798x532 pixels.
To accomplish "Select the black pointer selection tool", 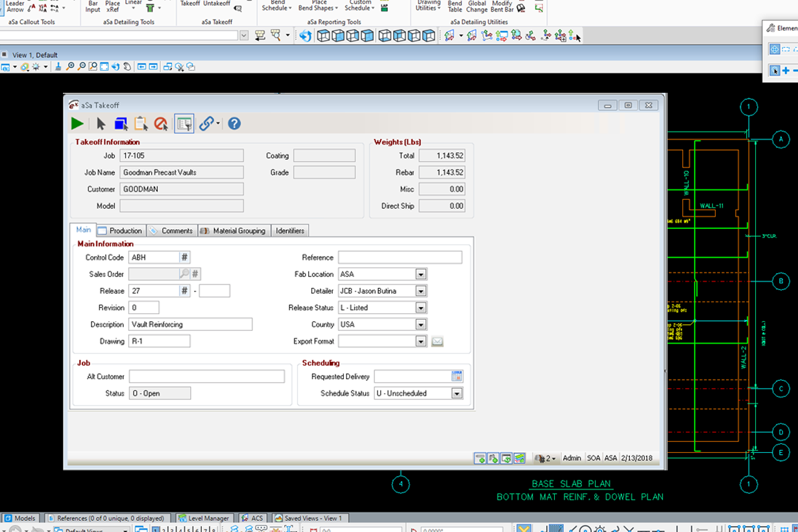I will coord(101,123).
